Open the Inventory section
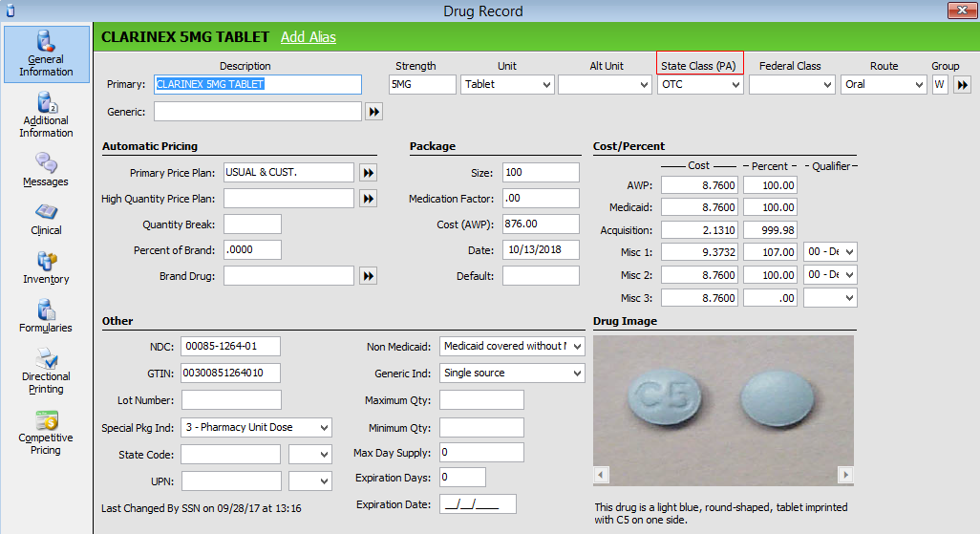The height and width of the screenshot is (534, 980). 46,267
